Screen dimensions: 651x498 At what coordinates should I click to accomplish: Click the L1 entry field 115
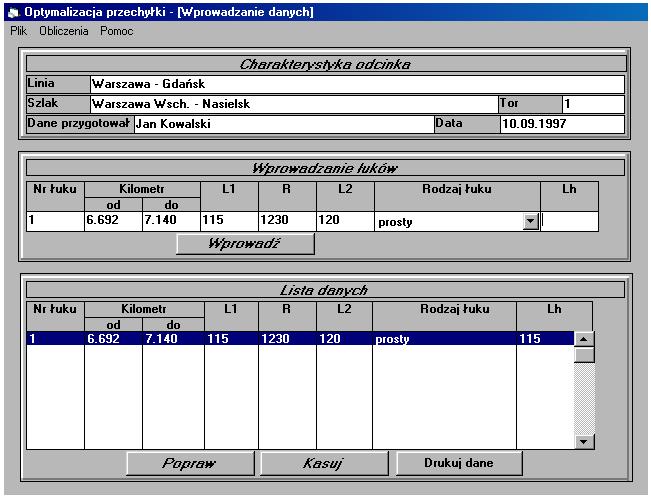click(x=229, y=221)
